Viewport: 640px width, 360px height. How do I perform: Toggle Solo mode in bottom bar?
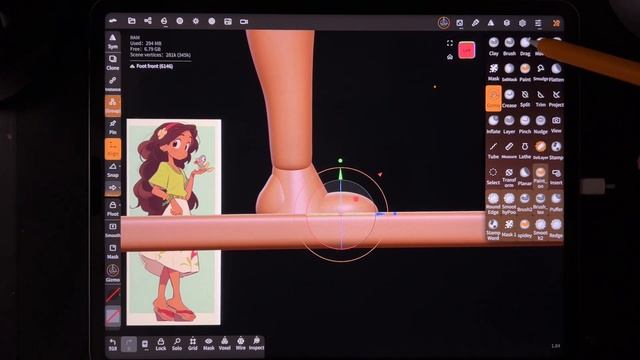[177, 344]
